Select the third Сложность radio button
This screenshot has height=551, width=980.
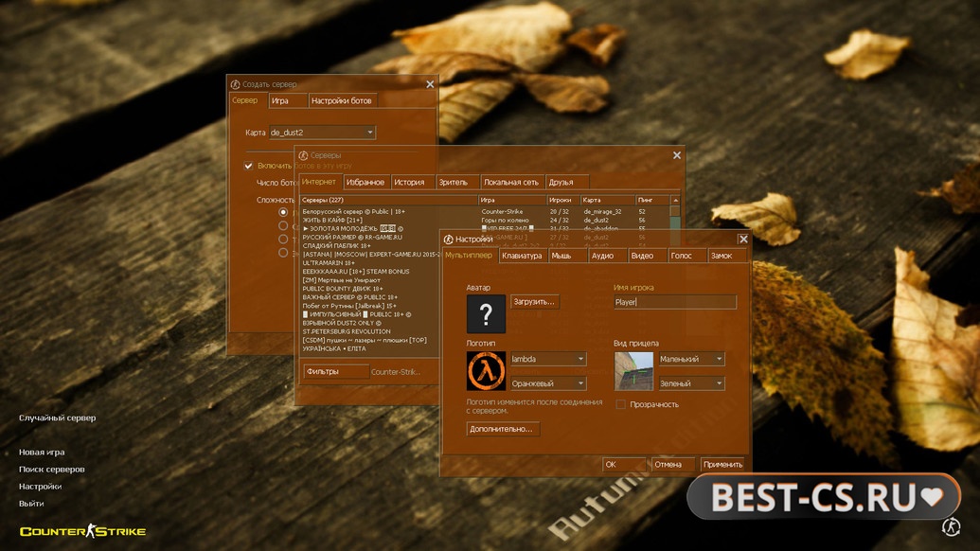click(283, 240)
